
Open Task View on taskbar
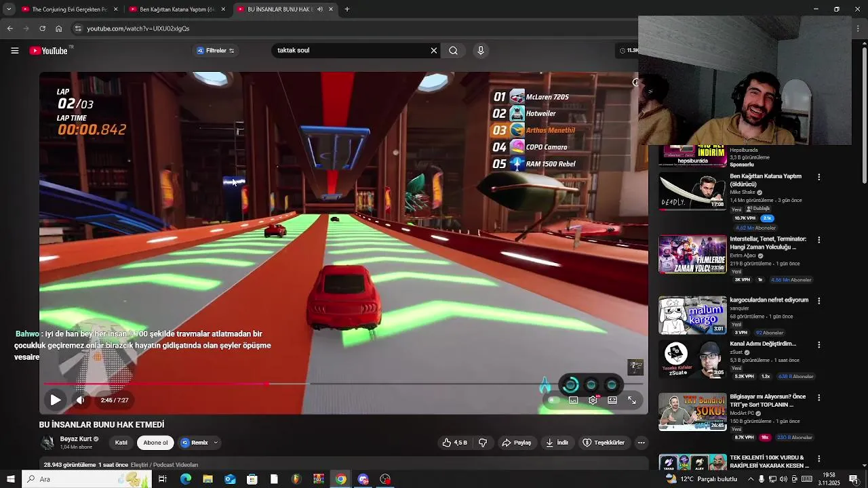pyautogui.click(x=163, y=479)
